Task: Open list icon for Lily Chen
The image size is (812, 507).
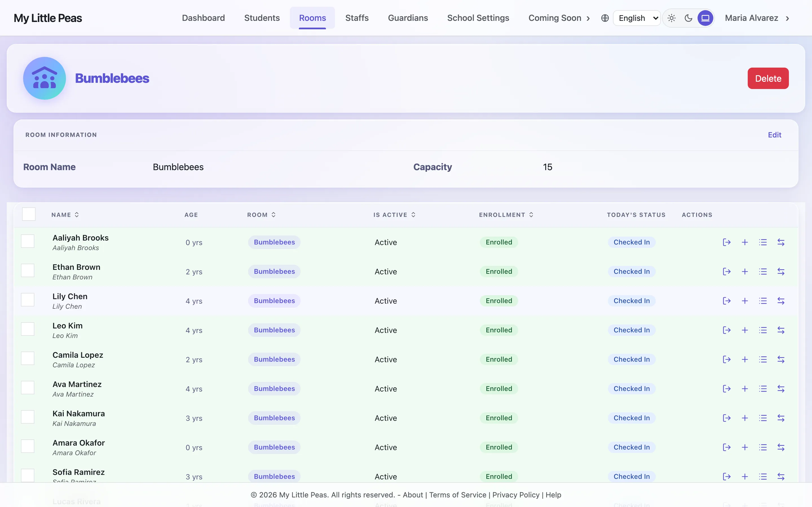Action: point(763,301)
